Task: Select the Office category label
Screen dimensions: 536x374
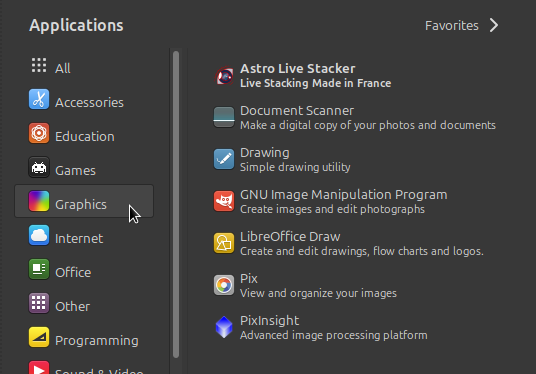Action: pyautogui.click(x=73, y=272)
